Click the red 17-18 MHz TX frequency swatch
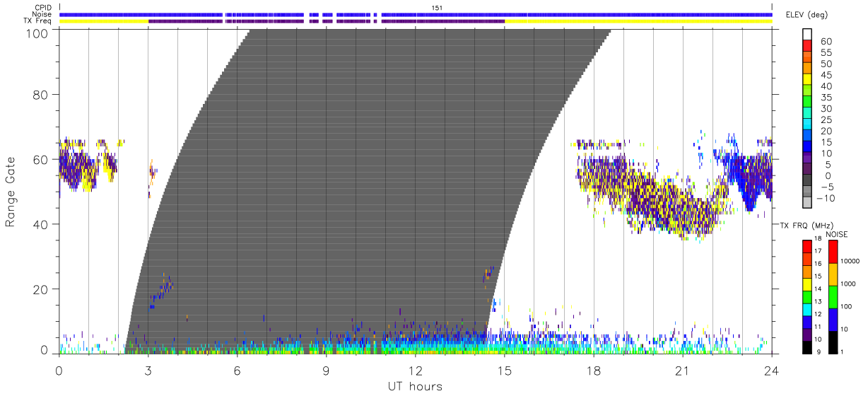Viewport: 868px width, 401px height. pyautogui.click(x=807, y=246)
